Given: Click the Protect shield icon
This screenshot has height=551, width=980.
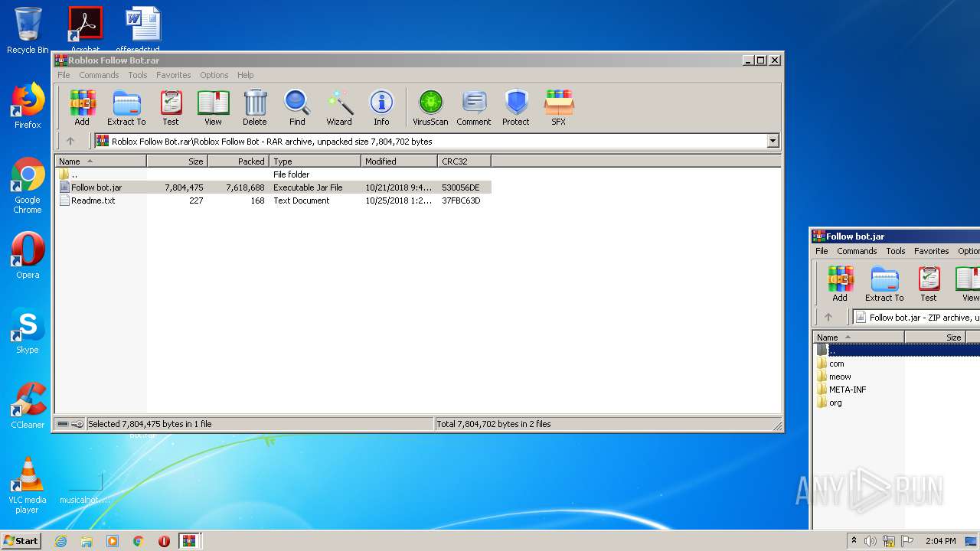Looking at the screenshot, I should pyautogui.click(x=516, y=107).
